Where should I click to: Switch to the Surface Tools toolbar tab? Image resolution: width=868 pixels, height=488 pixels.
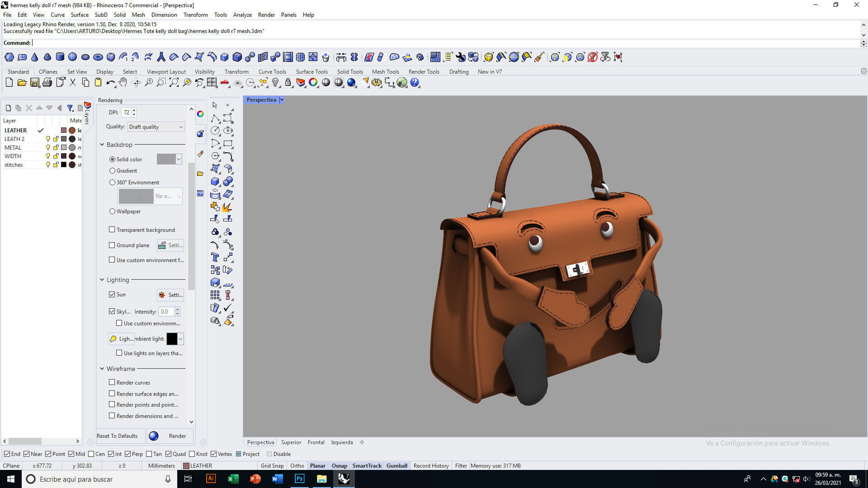click(311, 72)
